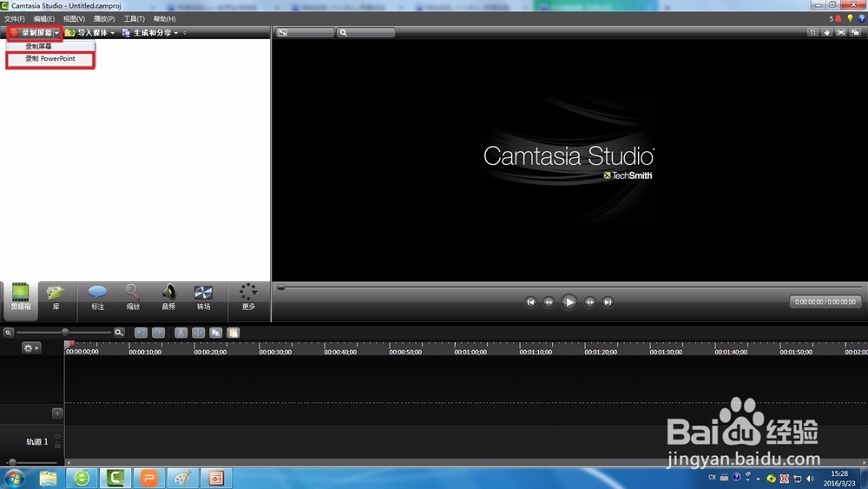Open File Explorer from taskbar
This screenshot has width=868, height=489.
pyautogui.click(x=48, y=478)
